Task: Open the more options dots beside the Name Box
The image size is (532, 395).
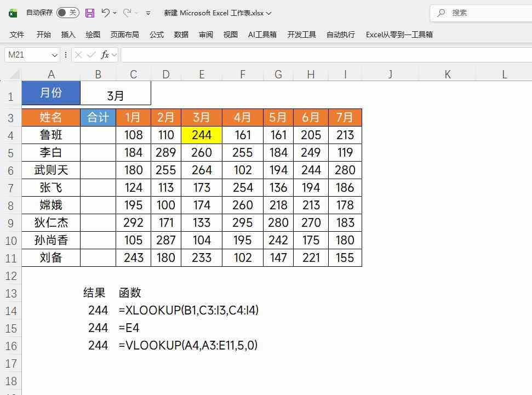Action: point(65,55)
